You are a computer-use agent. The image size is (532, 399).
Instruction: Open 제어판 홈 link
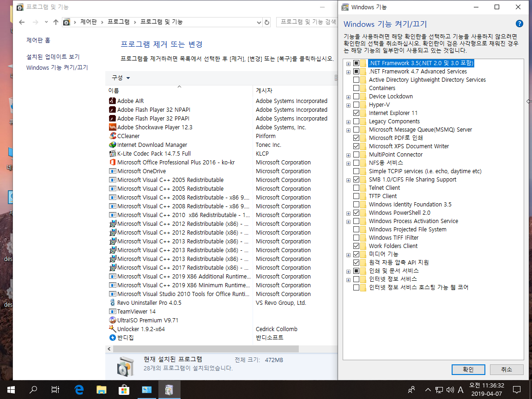[38, 40]
